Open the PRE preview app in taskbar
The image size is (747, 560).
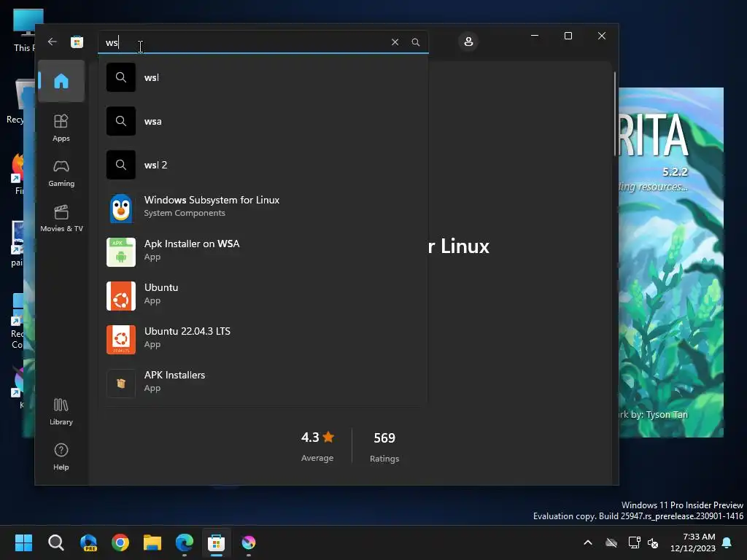point(88,542)
